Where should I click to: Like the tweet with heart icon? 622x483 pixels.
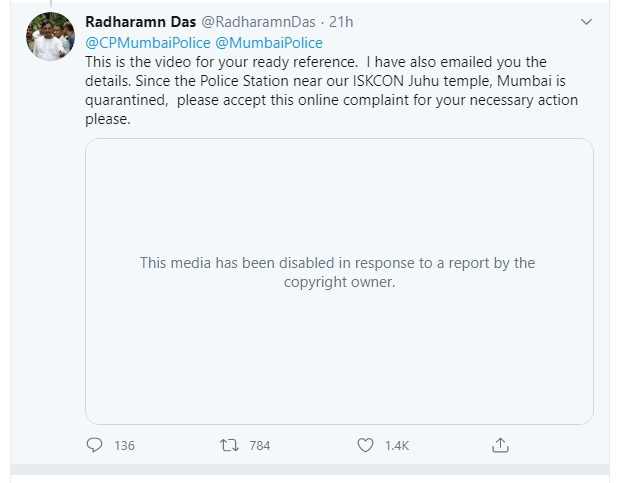tap(366, 445)
